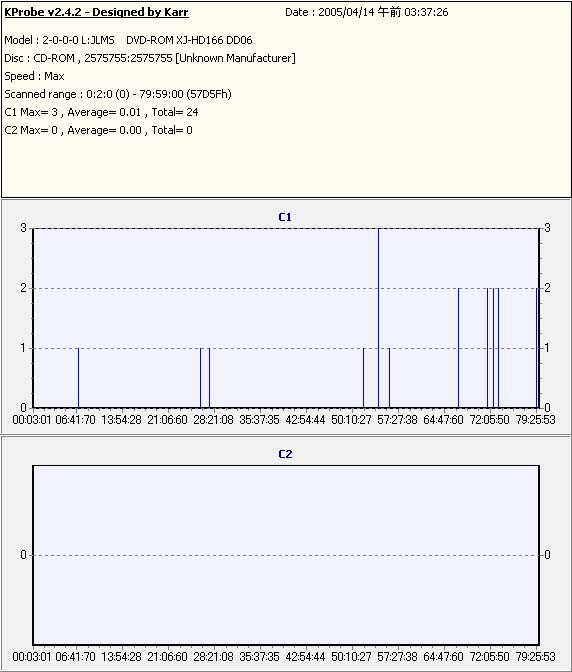
Task: Click the 50:10:27 label on the C1 axis
Action: pyautogui.click(x=351, y=420)
